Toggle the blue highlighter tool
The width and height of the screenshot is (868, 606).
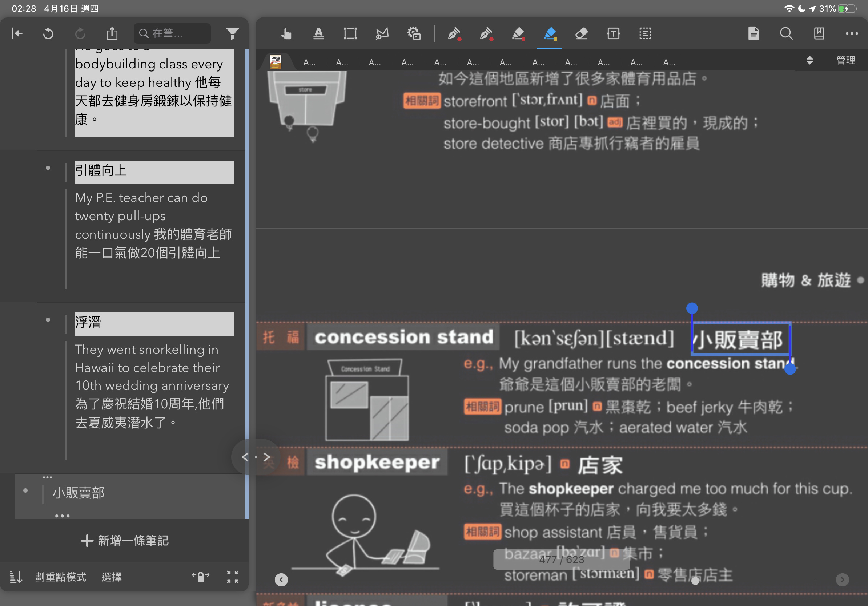click(x=550, y=34)
